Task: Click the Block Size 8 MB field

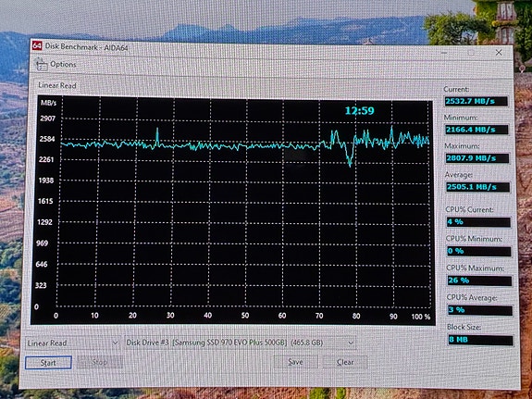Action: [x=480, y=340]
